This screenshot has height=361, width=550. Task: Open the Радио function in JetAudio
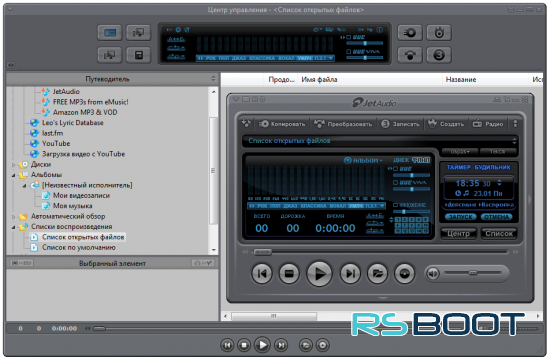(488, 124)
